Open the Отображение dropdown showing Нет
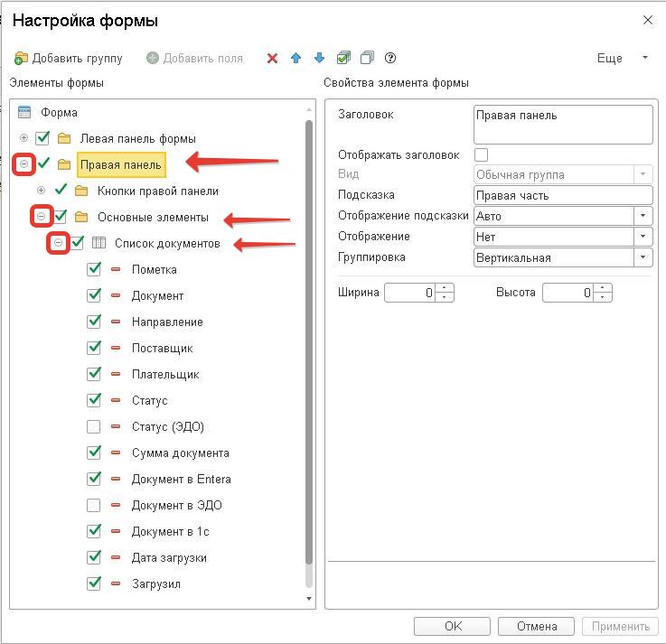Viewport: 666px width, 644px height. click(643, 237)
